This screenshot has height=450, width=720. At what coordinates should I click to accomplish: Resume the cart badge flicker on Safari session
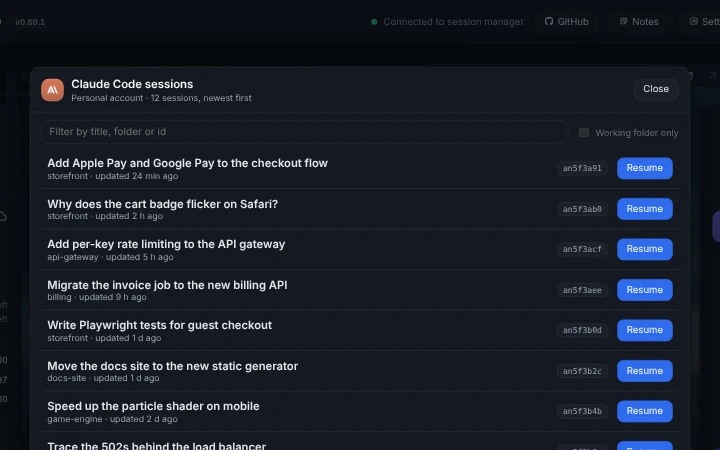(x=645, y=209)
